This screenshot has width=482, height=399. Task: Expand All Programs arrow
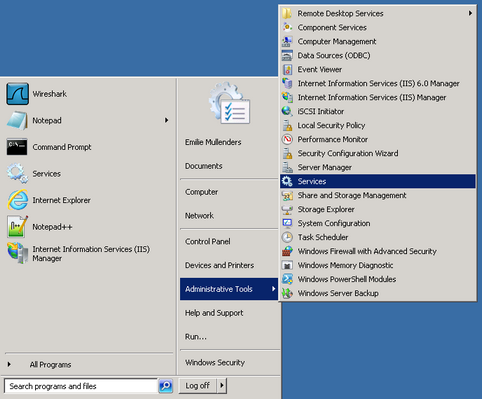point(9,364)
